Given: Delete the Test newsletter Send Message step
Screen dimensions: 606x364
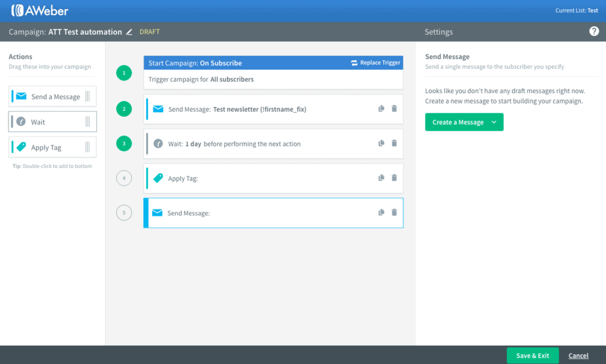Looking at the screenshot, I should click(x=394, y=109).
